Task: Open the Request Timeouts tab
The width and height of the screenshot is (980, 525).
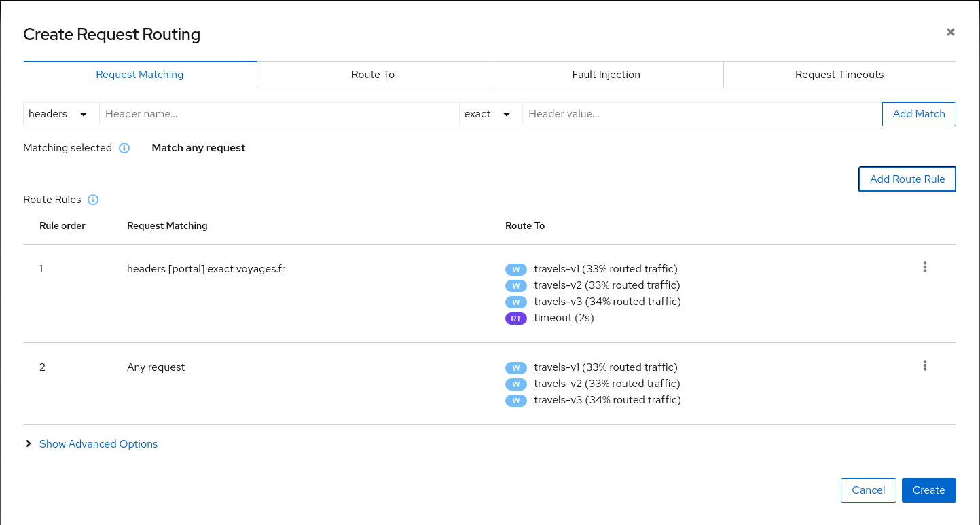Action: pyautogui.click(x=839, y=75)
